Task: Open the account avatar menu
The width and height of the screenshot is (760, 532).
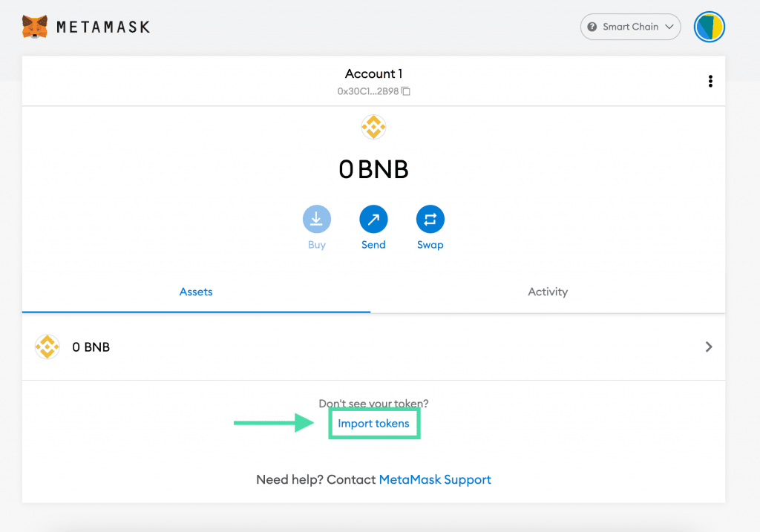Action: 709,27
